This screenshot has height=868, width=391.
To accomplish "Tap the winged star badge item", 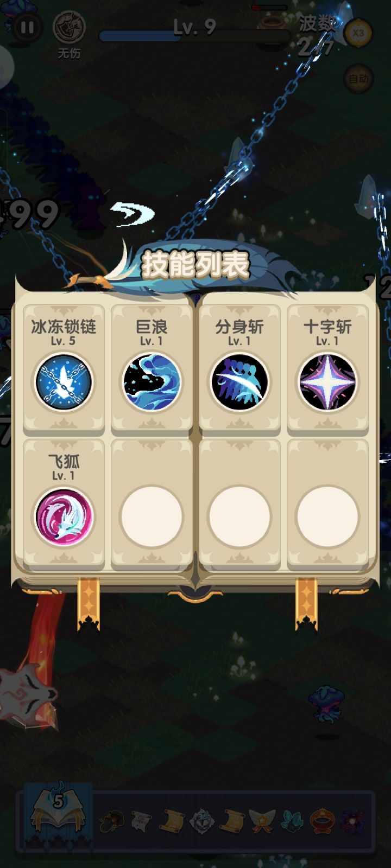I will pyautogui.click(x=262, y=821).
